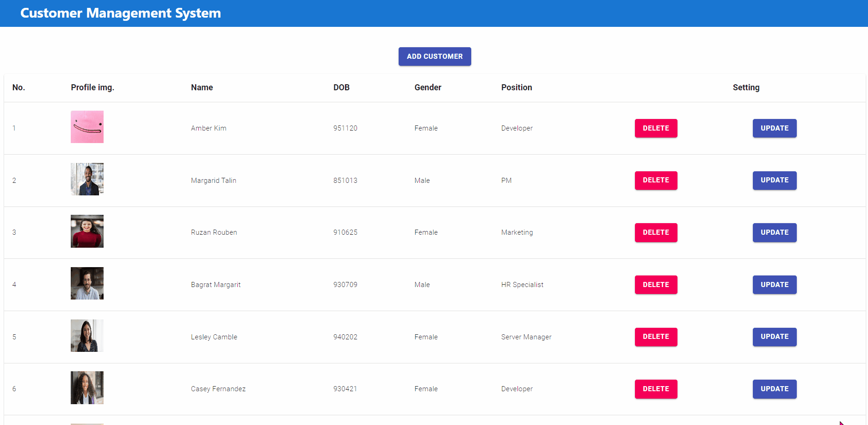Select the Setting column header
Viewport: 868px width, 425px height.
pyautogui.click(x=746, y=87)
